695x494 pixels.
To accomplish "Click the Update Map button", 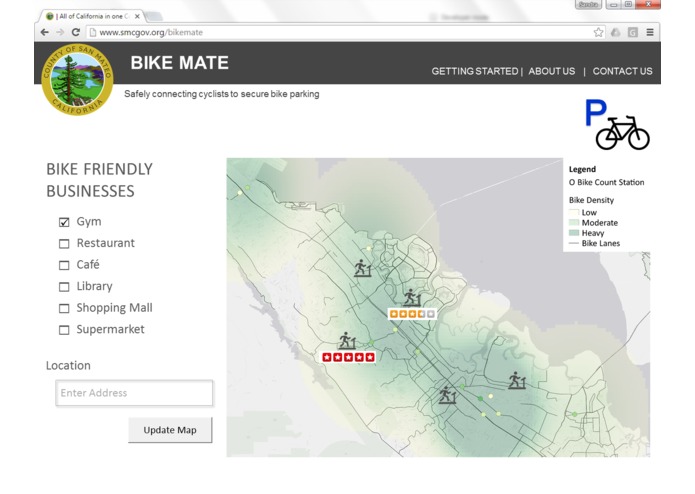I will (x=170, y=430).
